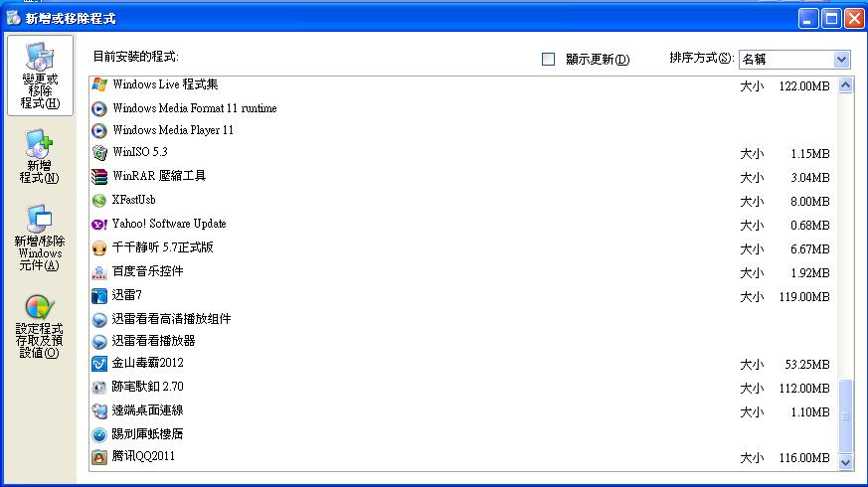
Task: Click the 119.00MB size value
Action: 803,297
